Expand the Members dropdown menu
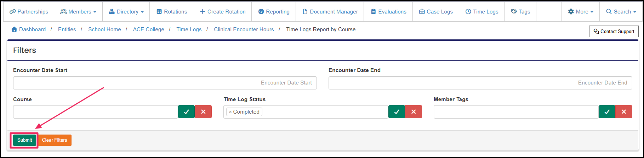 (78, 12)
